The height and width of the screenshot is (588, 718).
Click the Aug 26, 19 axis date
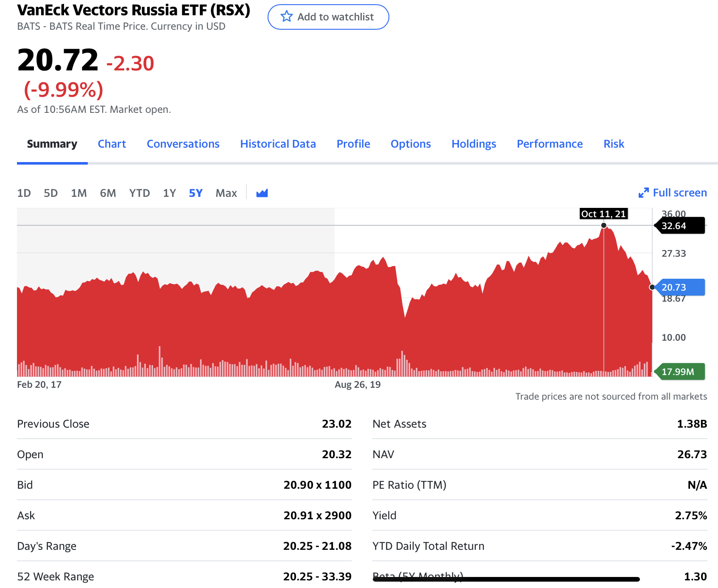point(358,385)
